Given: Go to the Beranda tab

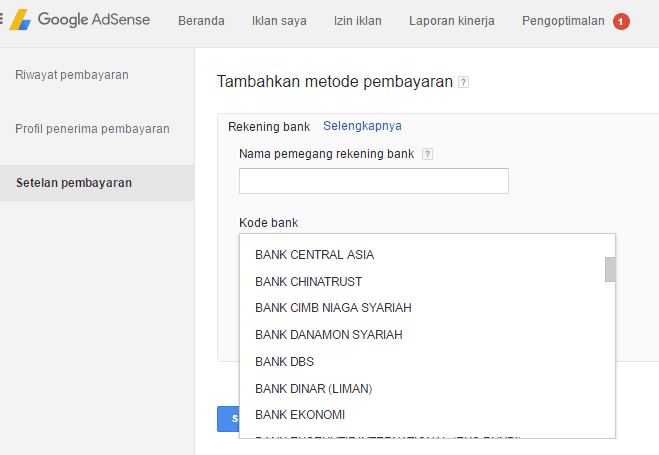Looking at the screenshot, I should point(201,21).
